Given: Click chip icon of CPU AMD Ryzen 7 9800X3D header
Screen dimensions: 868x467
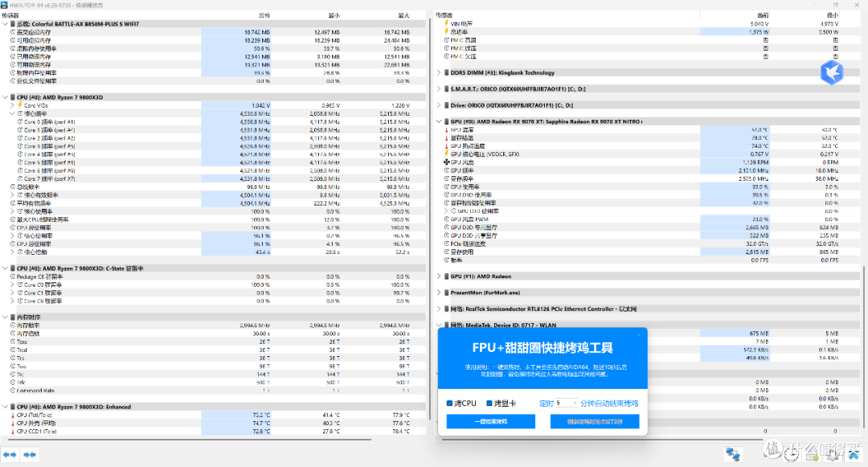Looking at the screenshot, I should [13, 97].
